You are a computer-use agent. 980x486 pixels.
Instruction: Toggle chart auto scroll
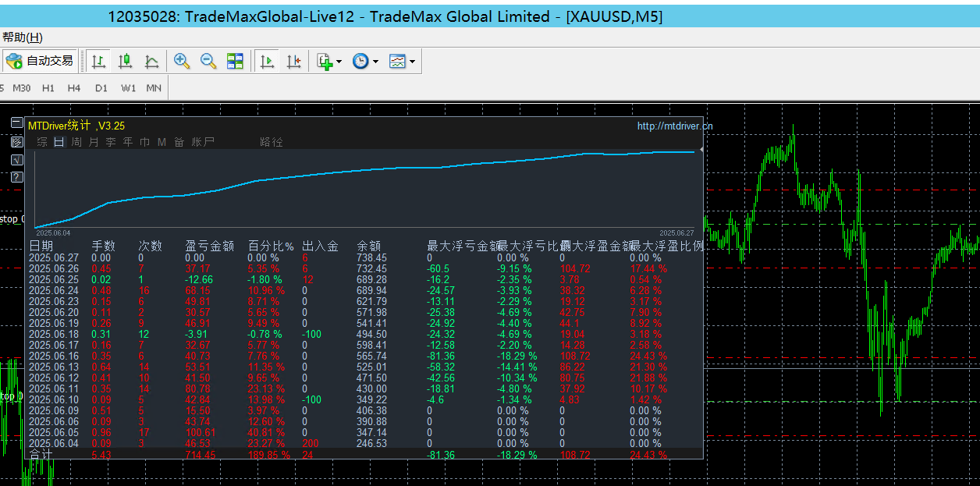point(267,61)
